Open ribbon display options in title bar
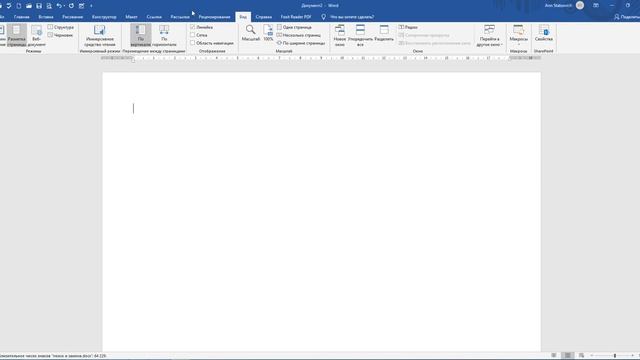This screenshot has width=640, height=360. point(596,5)
